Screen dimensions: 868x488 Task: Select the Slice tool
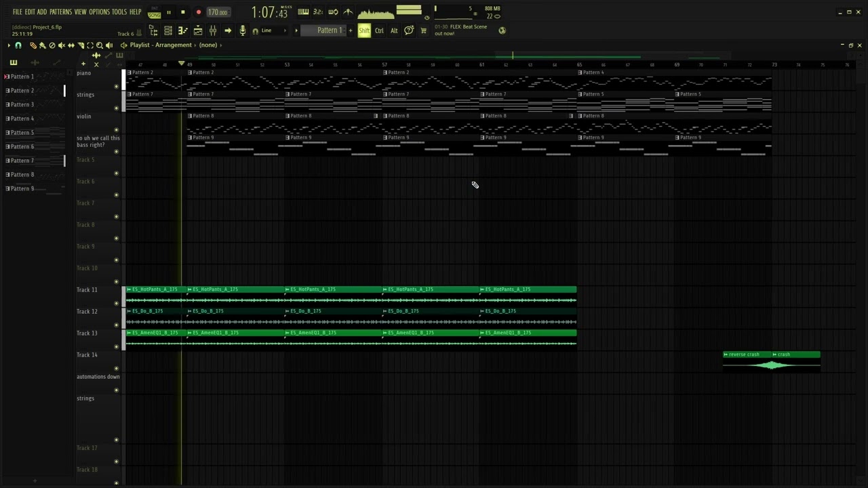click(x=80, y=45)
